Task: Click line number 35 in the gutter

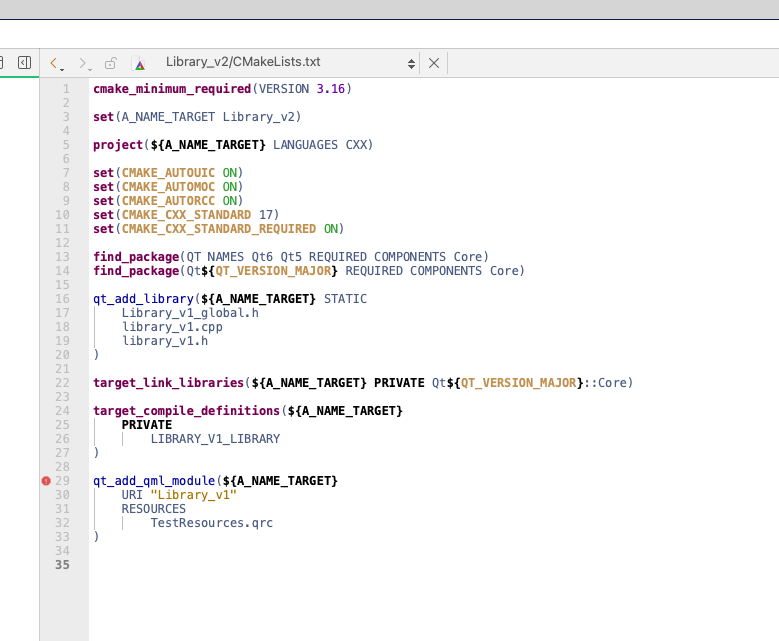Action: [x=63, y=565]
